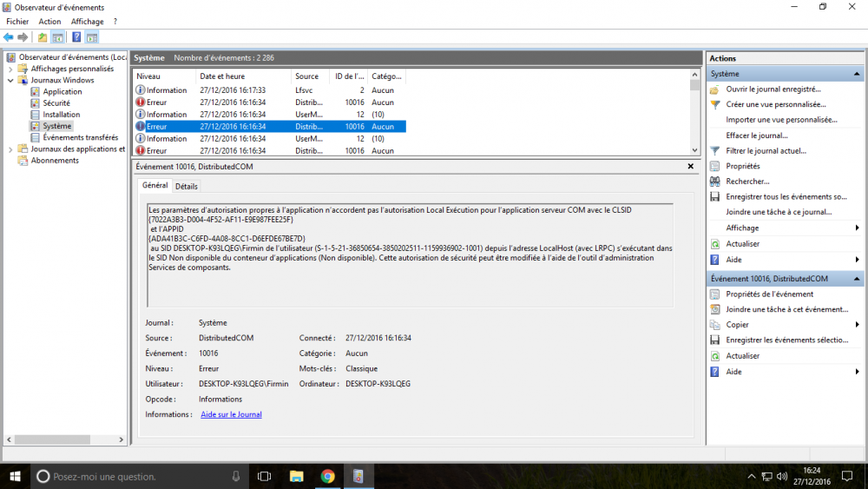Click the Copier icon in the Actions pane
The width and height of the screenshot is (868, 489).
point(715,325)
